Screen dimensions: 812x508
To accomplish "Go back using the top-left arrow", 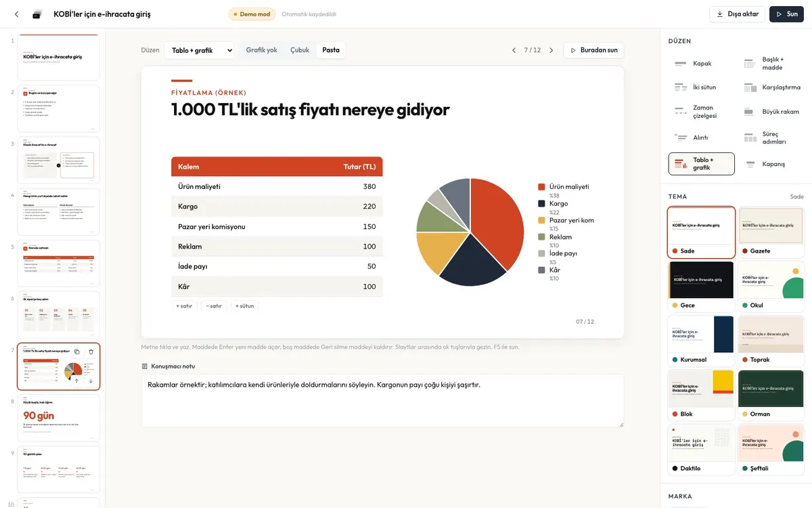I will tap(16, 14).
